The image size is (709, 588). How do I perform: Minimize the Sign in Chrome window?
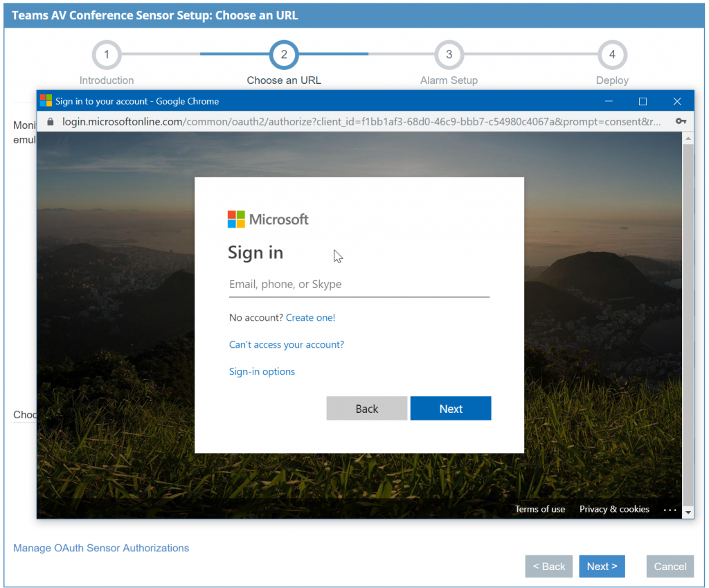609,101
